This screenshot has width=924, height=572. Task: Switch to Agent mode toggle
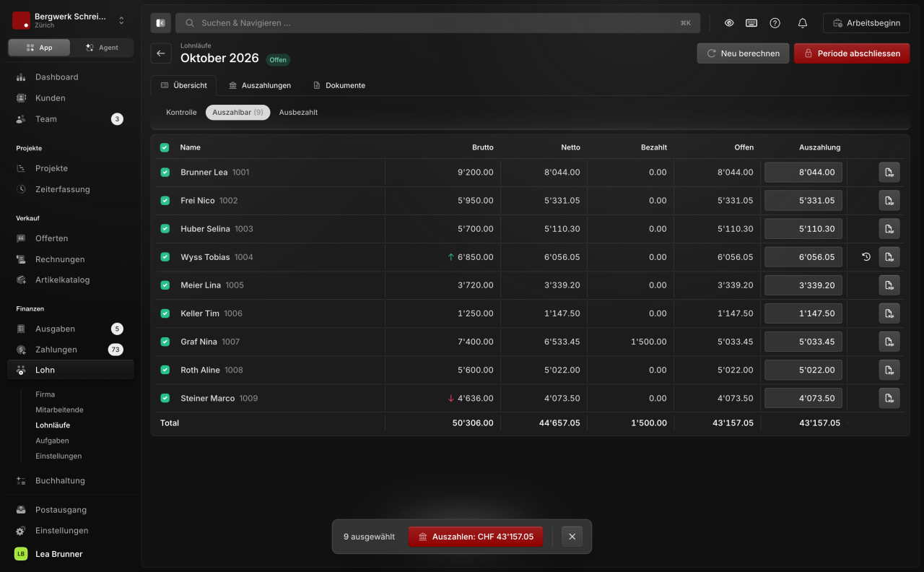click(102, 48)
